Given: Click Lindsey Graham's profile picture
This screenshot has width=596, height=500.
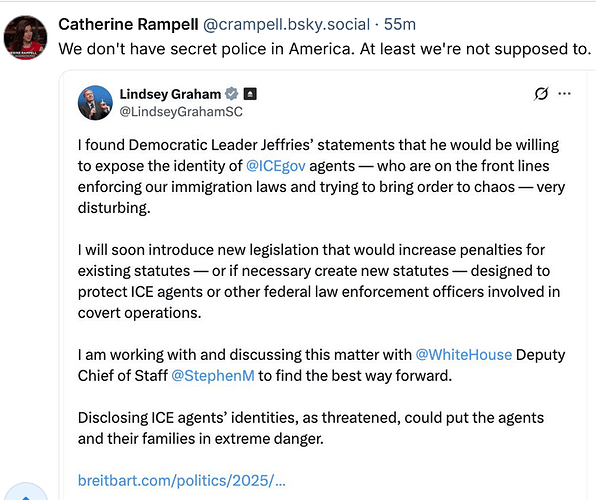Looking at the screenshot, I should point(95,103).
